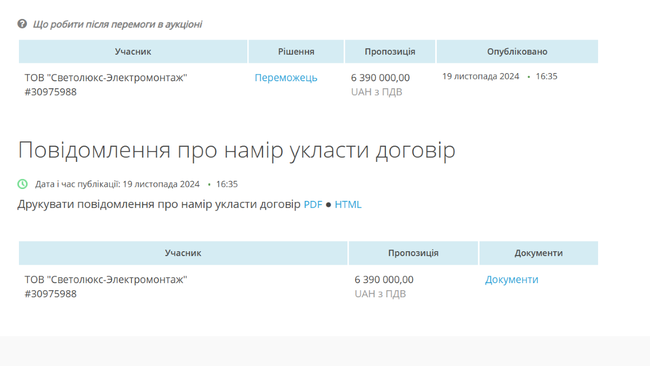Click the question mark help icon
The height and width of the screenshot is (366, 650).
pyautogui.click(x=22, y=24)
